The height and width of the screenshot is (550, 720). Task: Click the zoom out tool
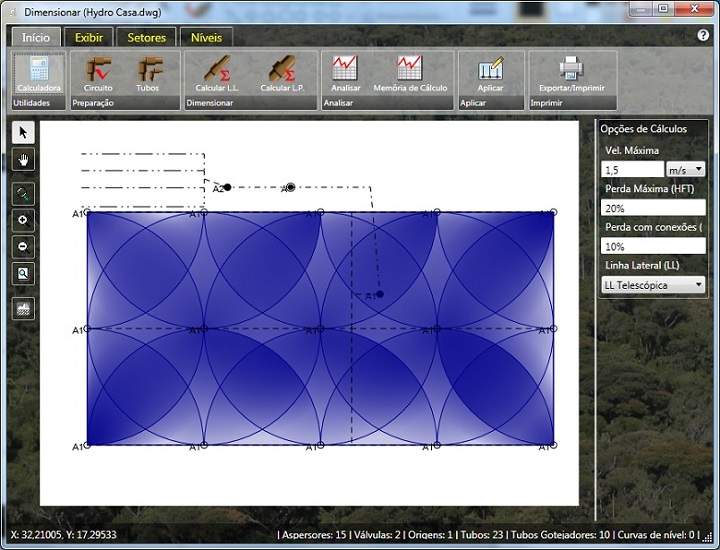coord(24,246)
